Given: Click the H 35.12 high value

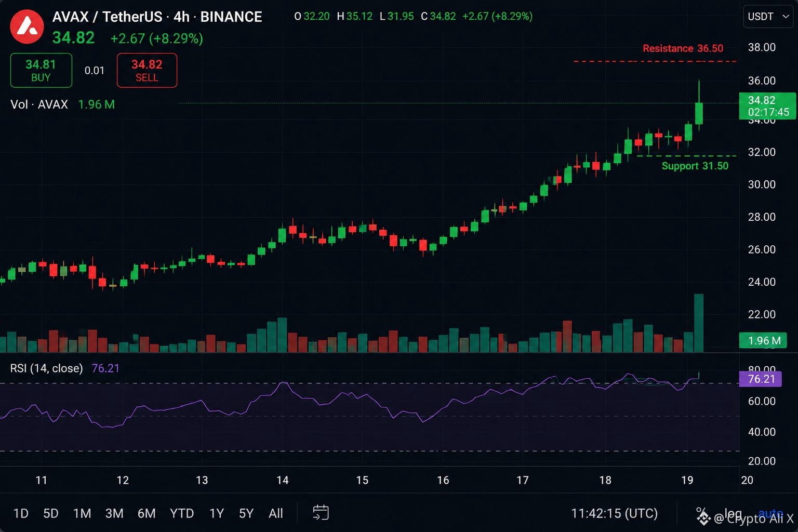Looking at the screenshot, I should (x=355, y=16).
